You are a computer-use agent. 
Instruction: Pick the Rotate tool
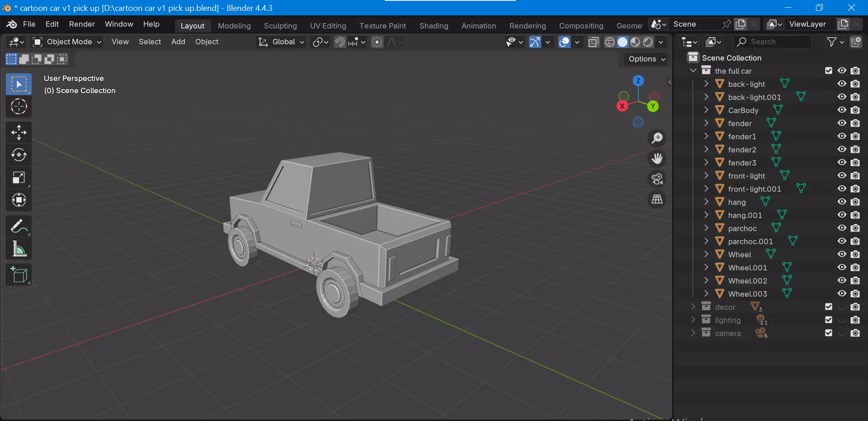pyautogui.click(x=19, y=155)
